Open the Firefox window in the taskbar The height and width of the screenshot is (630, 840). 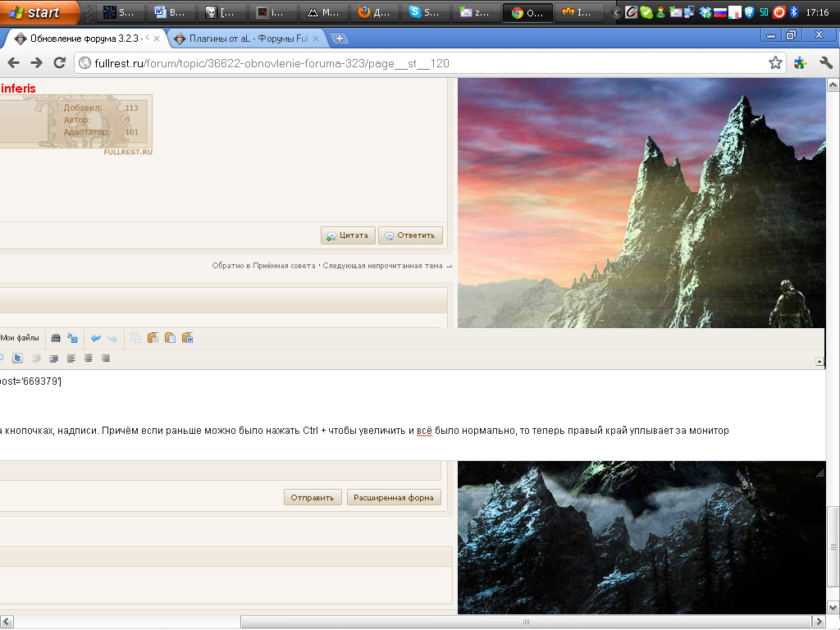click(374, 12)
